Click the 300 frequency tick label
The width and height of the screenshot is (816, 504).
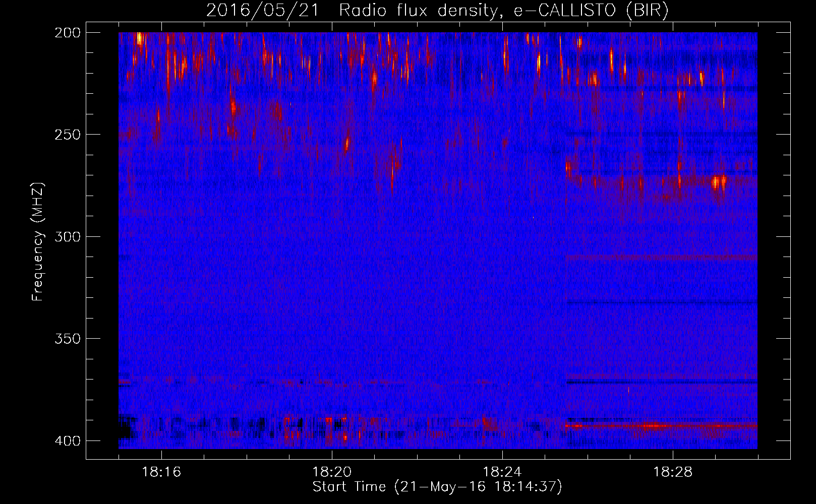coord(68,237)
